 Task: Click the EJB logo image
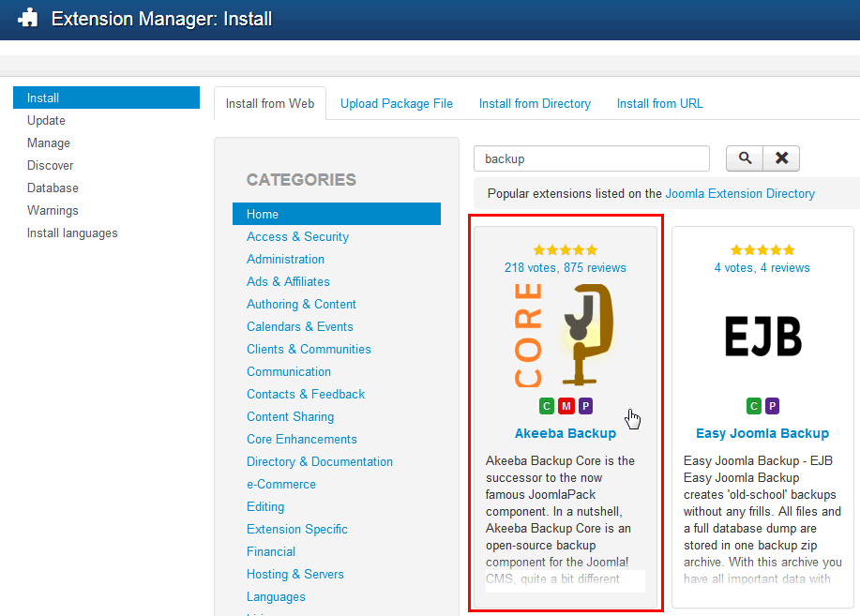pos(762,337)
